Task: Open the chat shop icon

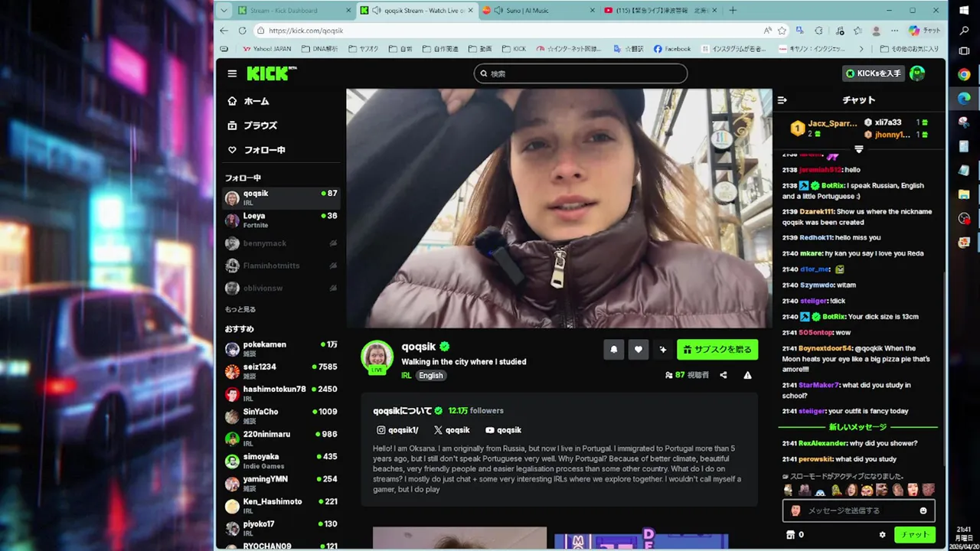Action: click(791, 535)
